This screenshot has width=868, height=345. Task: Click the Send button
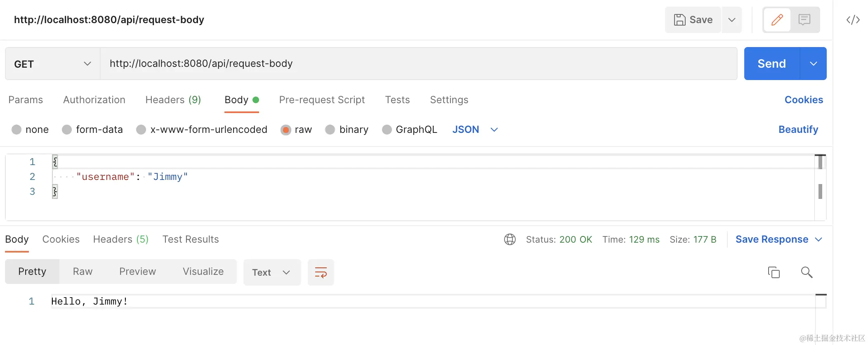(x=771, y=64)
